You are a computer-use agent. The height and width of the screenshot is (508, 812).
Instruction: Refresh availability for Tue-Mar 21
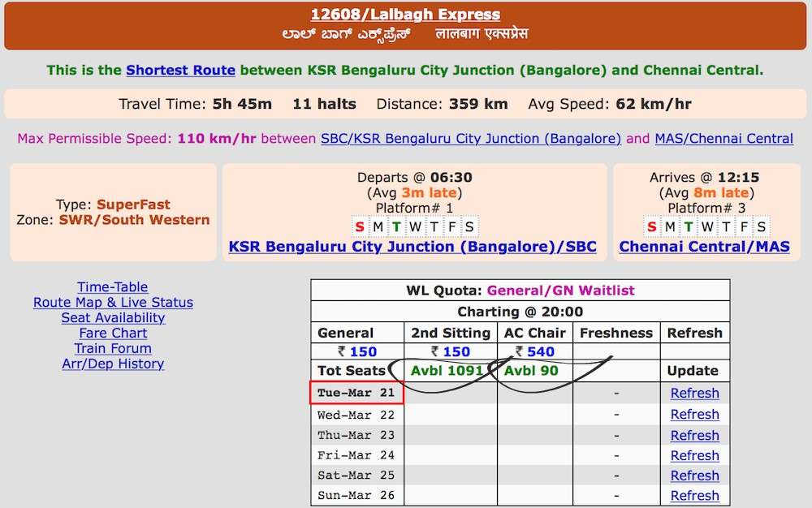click(694, 393)
